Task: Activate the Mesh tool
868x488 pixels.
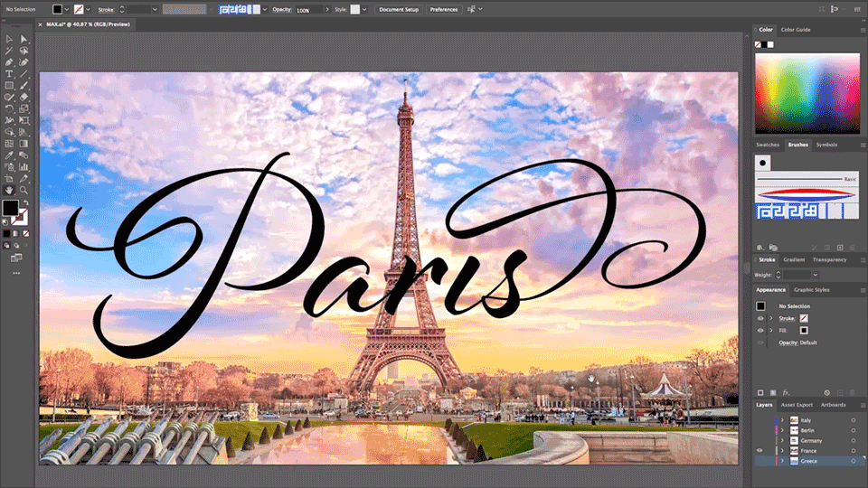Action: pyautogui.click(x=9, y=144)
